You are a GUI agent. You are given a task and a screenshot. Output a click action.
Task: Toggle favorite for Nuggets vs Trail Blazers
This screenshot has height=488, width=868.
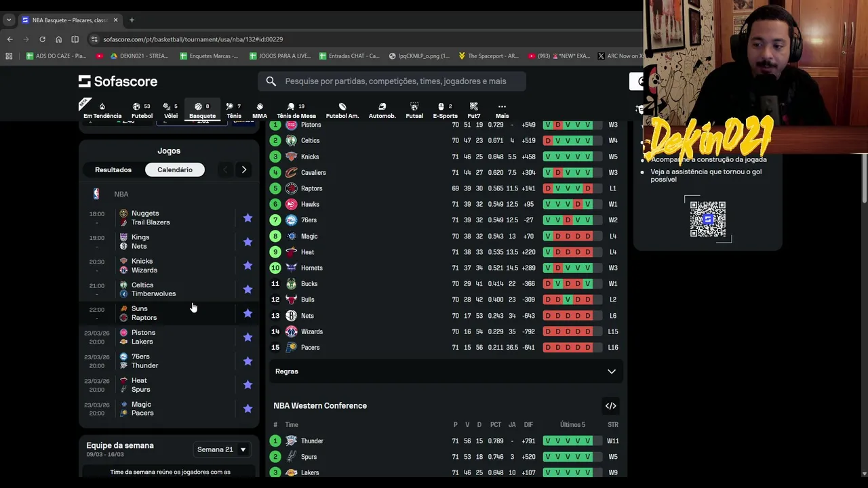click(x=248, y=218)
